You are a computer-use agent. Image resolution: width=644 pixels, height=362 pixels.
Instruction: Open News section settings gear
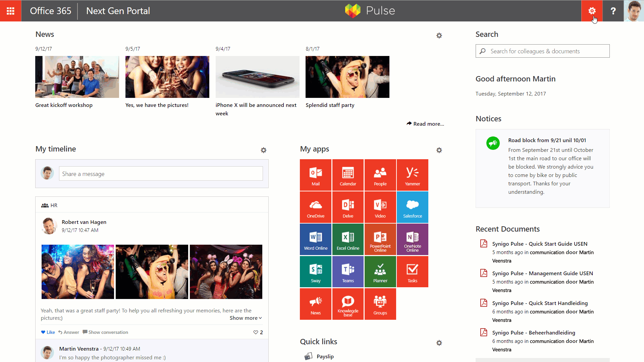point(439,36)
